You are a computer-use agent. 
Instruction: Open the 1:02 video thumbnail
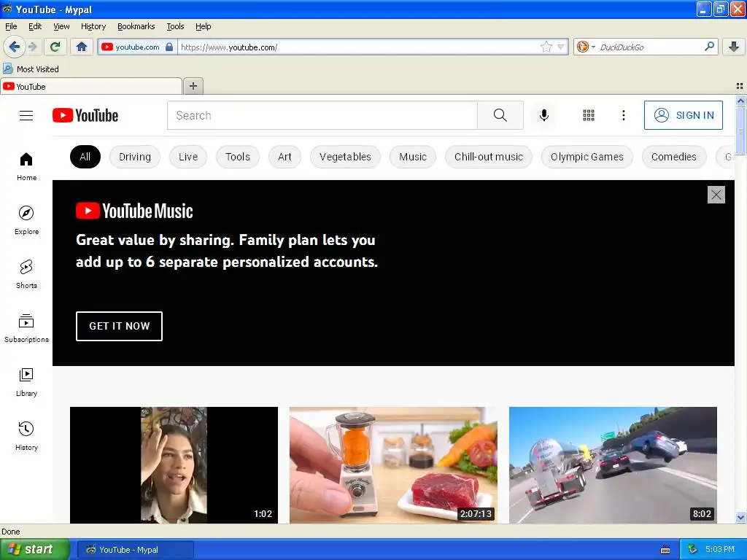[174, 465]
